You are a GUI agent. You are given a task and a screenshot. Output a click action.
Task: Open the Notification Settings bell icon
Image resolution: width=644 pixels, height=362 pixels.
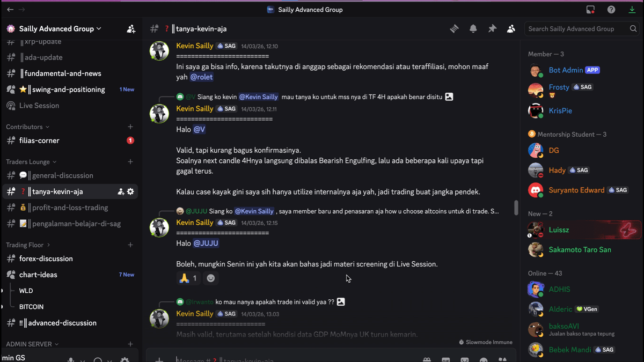[473, 28]
